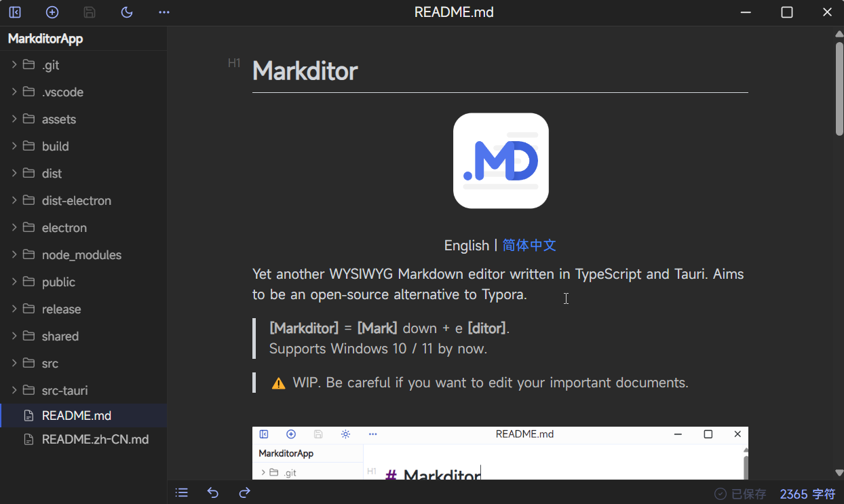Open the outline list icon in bottom bar
This screenshot has height=504, width=844.
(x=181, y=492)
